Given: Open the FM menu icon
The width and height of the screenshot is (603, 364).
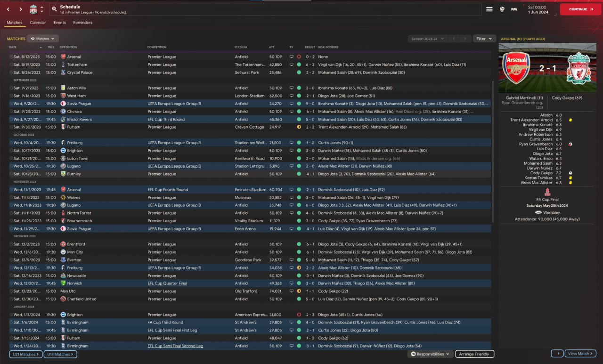Looking at the screenshot, I should (x=514, y=9).
